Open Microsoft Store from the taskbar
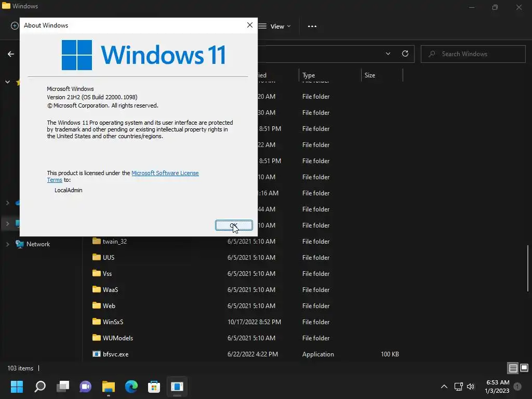 tap(154, 387)
